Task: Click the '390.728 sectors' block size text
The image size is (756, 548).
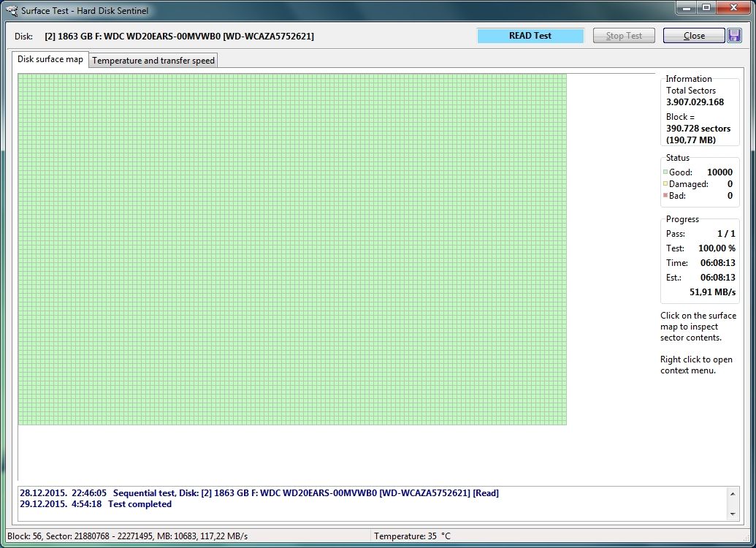Action: [698, 129]
